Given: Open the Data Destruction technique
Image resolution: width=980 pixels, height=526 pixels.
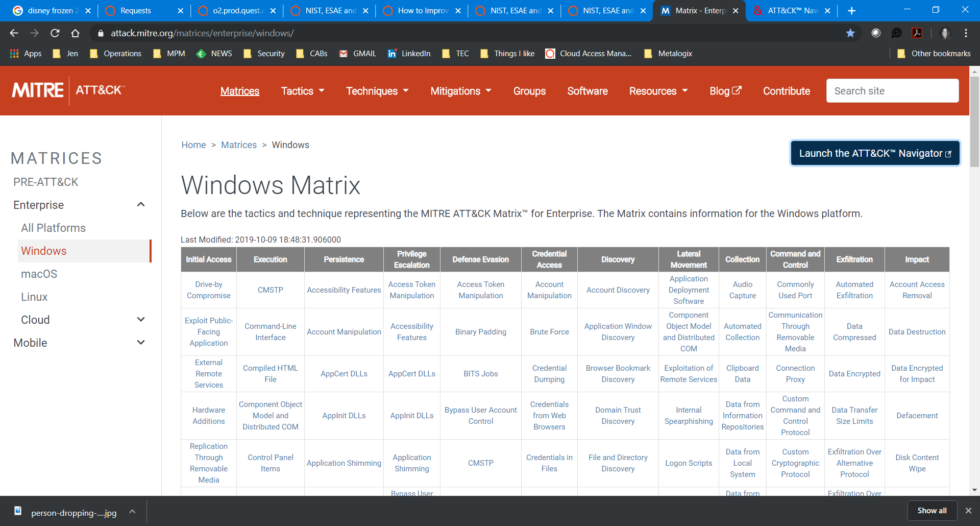Looking at the screenshot, I should 917,332.
